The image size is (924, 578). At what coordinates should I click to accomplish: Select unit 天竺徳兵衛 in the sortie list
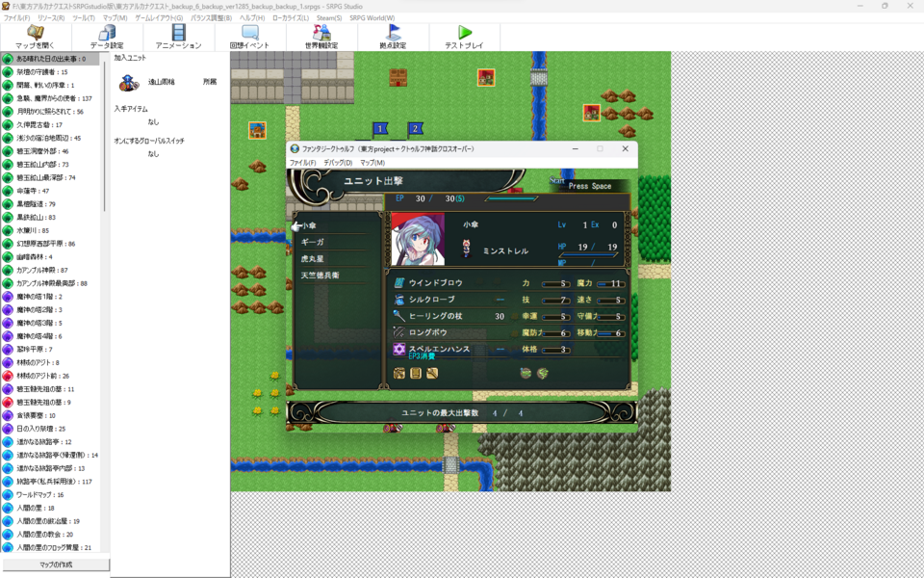click(x=320, y=276)
